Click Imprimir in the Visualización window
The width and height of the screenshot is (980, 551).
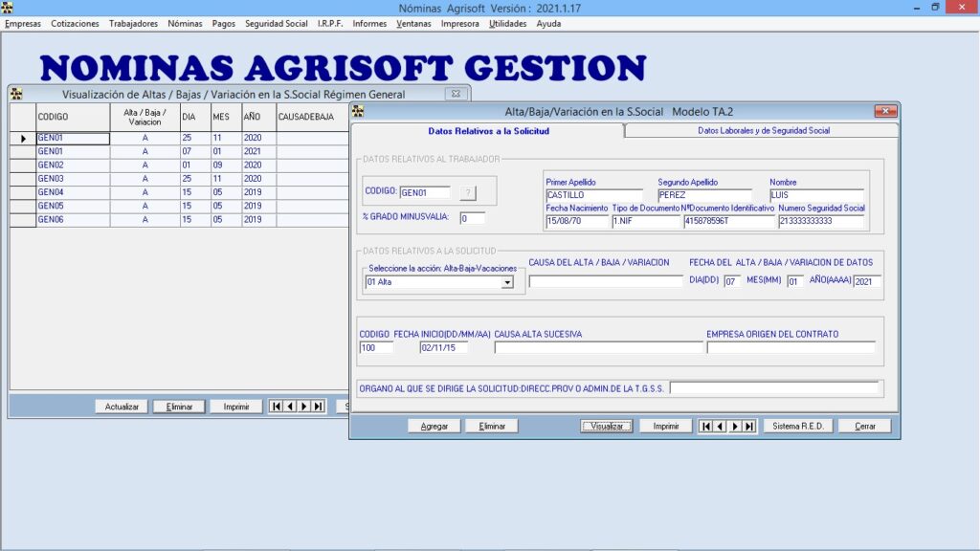tap(236, 407)
